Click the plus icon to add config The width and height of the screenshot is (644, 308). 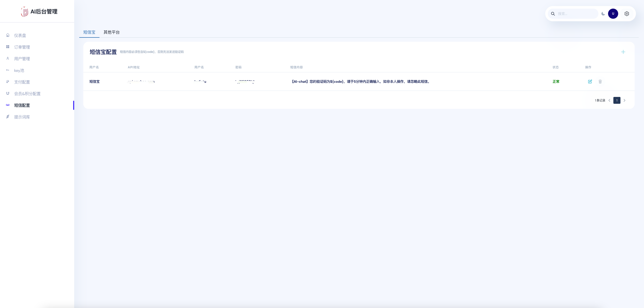tap(623, 52)
